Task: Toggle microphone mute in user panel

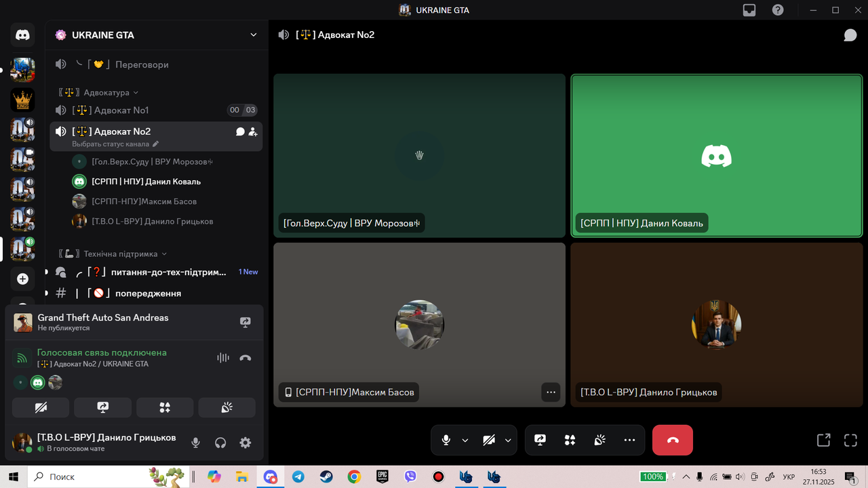Action: pos(195,443)
